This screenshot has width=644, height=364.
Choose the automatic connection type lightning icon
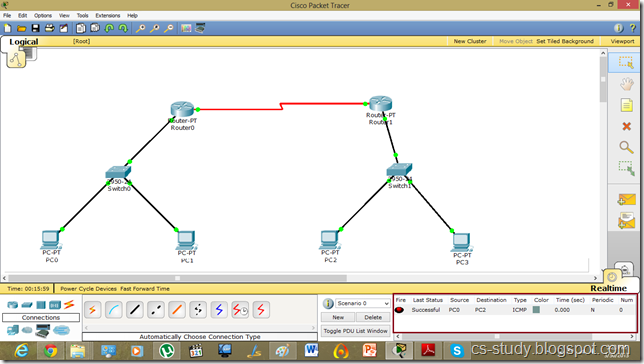pos(92,310)
